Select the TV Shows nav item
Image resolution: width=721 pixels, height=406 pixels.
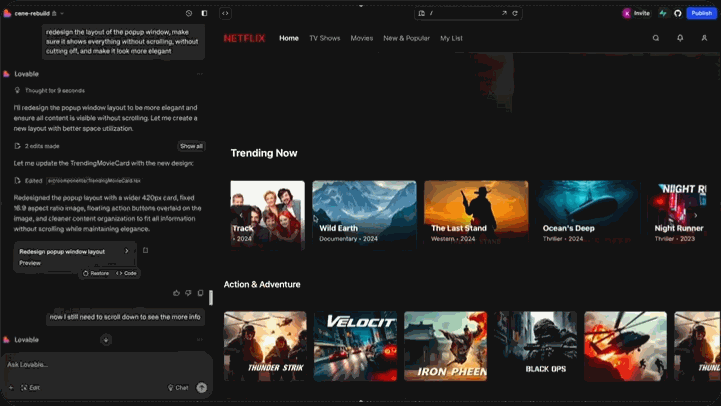point(325,38)
